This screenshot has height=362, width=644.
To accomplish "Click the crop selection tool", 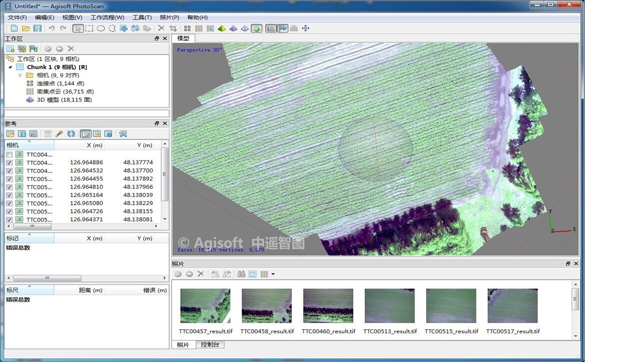I will pyautogui.click(x=173, y=28).
